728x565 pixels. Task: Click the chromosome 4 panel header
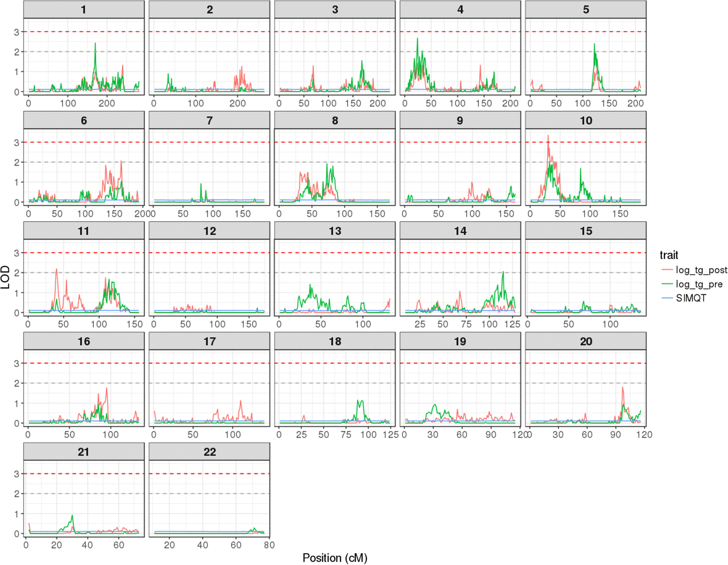tap(460, 9)
